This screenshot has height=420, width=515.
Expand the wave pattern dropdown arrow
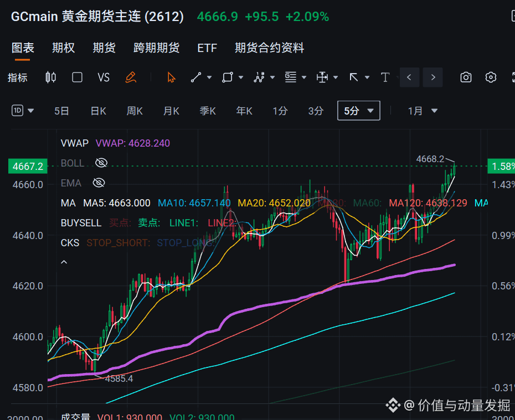(272, 77)
